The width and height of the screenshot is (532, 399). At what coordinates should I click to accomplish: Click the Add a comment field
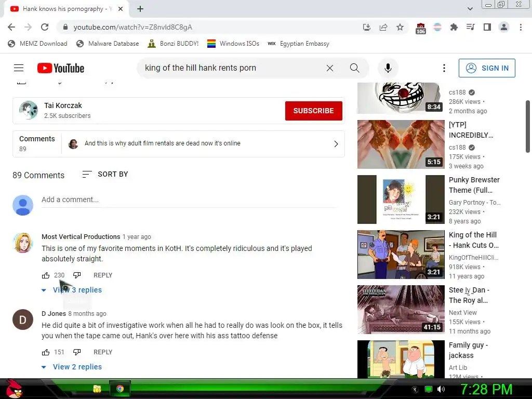(189, 200)
